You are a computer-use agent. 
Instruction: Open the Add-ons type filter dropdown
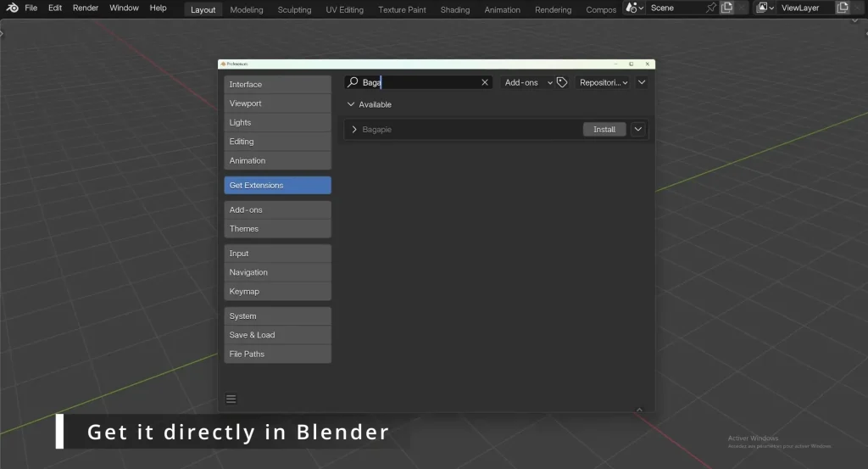[526, 82]
